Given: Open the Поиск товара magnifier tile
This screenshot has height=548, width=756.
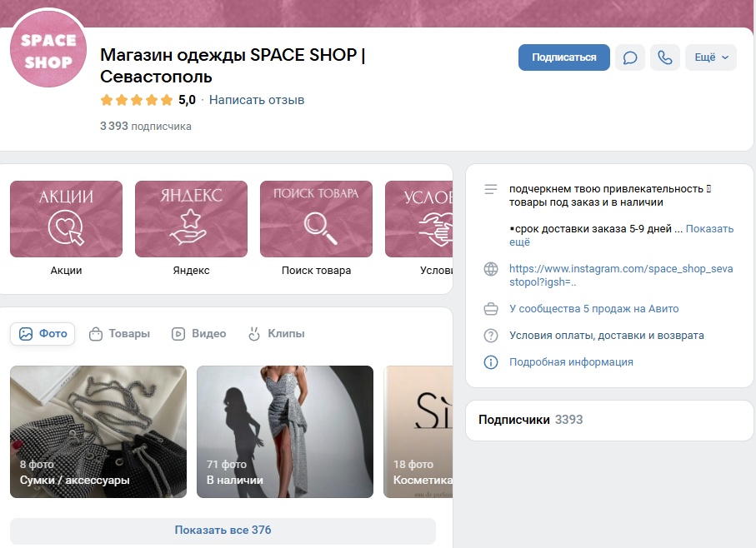Looking at the screenshot, I should pyautogui.click(x=316, y=219).
